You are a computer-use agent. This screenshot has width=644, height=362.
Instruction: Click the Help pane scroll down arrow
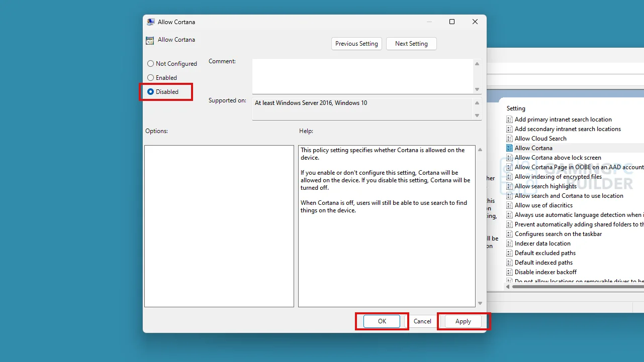[480, 303]
